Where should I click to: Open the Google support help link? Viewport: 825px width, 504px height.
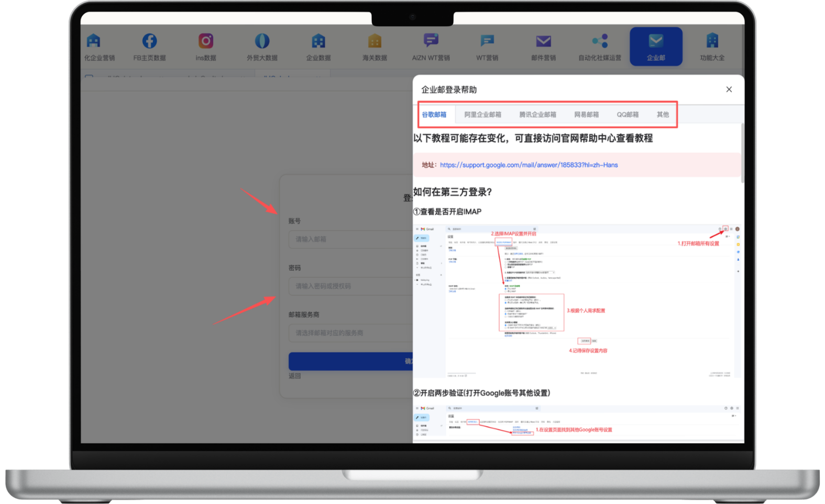pyautogui.click(x=529, y=165)
